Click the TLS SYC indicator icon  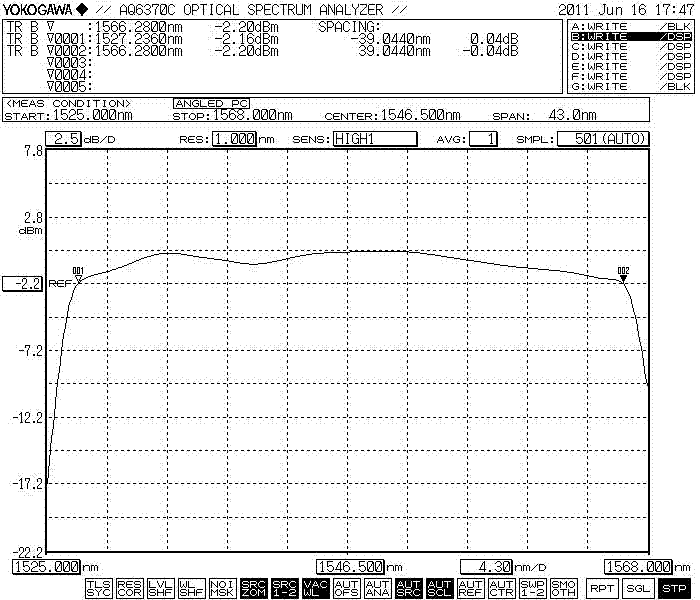[99, 588]
